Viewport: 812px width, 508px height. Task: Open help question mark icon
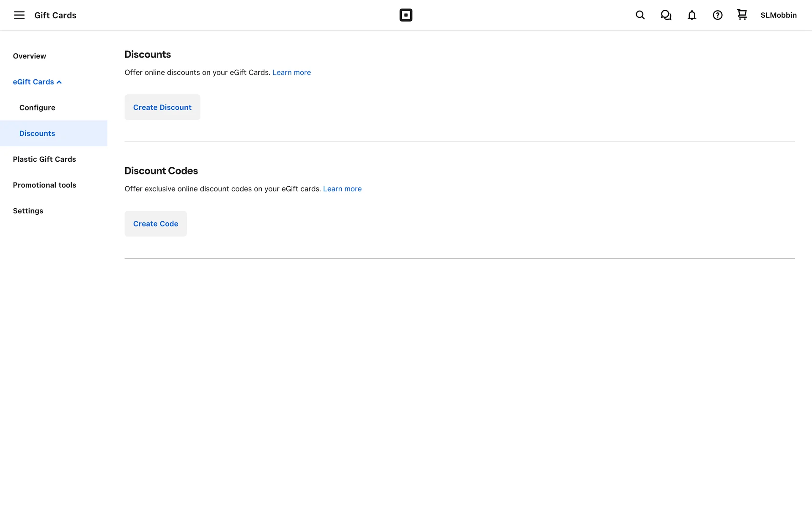tap(717, 15)
